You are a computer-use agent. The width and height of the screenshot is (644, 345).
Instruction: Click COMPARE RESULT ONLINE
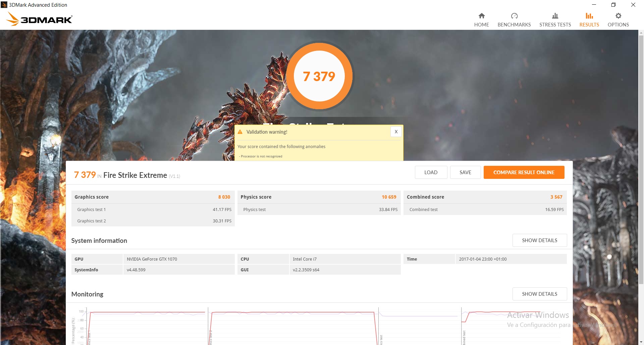[524, 172]
